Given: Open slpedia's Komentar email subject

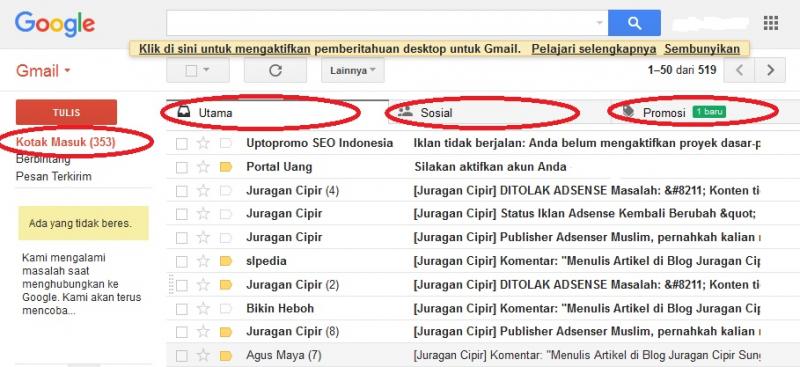Looking at the screenshot, I should (x=587, y=261).
